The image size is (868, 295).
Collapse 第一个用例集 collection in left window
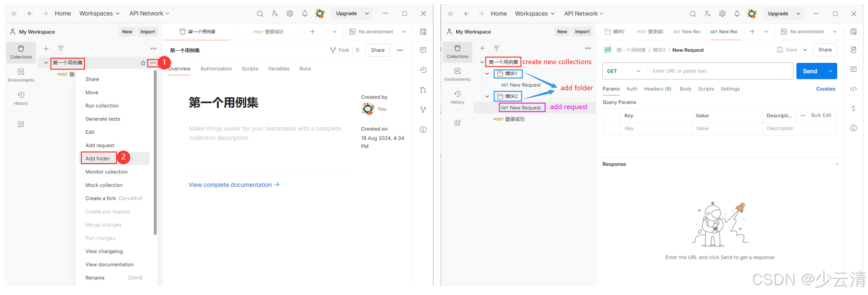[46, 63]
